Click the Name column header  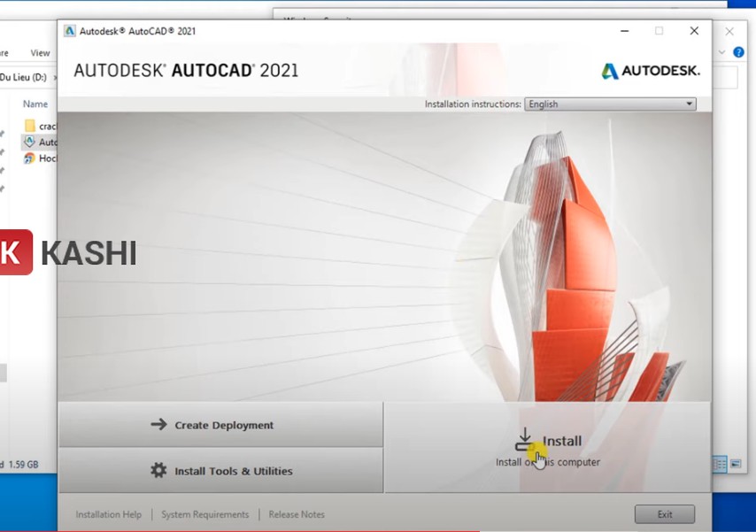coord(35,104)
